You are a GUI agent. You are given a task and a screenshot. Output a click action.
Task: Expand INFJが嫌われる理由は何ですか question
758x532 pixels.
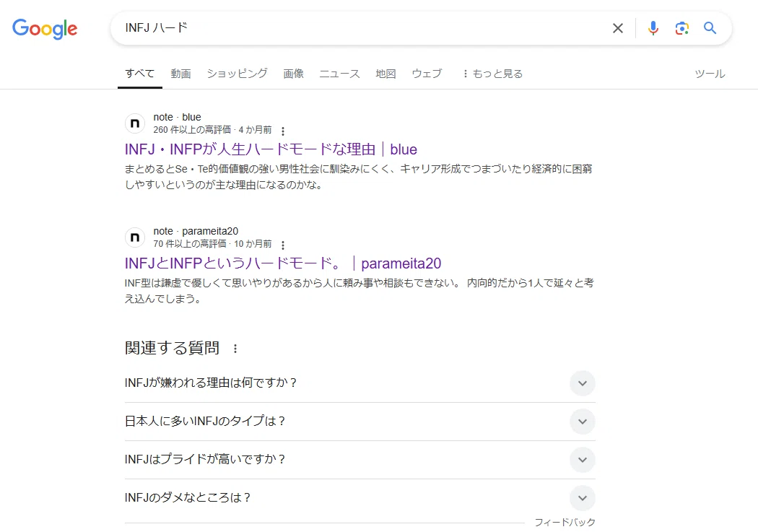(360, 383)
